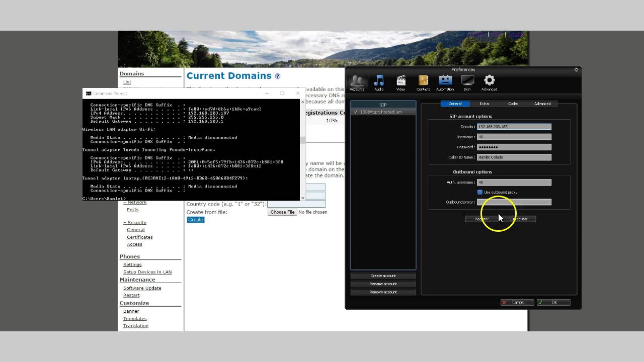Click Create account button
The image size is (644, 362).
pos(383,276)
